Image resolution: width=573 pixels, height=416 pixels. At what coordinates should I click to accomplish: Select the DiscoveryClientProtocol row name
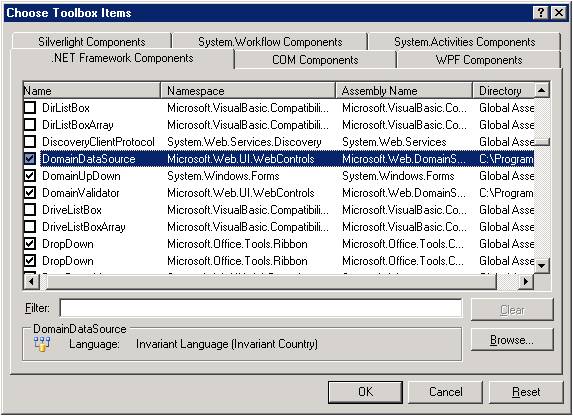click(x=98, y=142)
